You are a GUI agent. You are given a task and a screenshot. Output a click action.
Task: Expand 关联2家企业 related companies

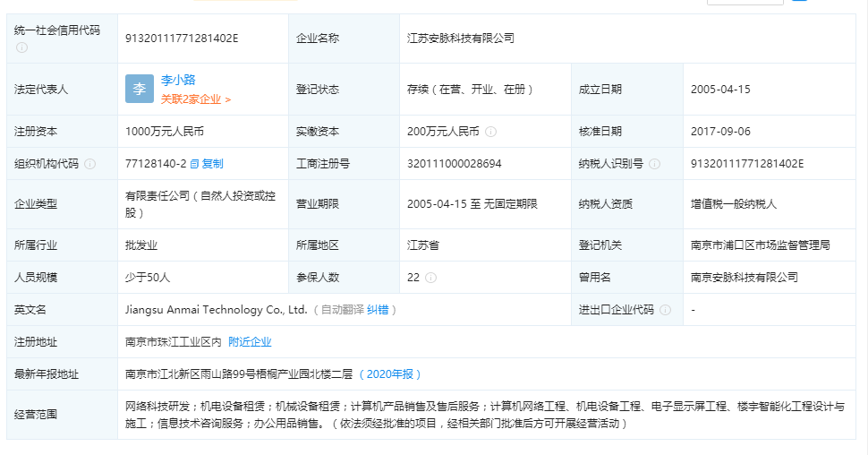196,99
